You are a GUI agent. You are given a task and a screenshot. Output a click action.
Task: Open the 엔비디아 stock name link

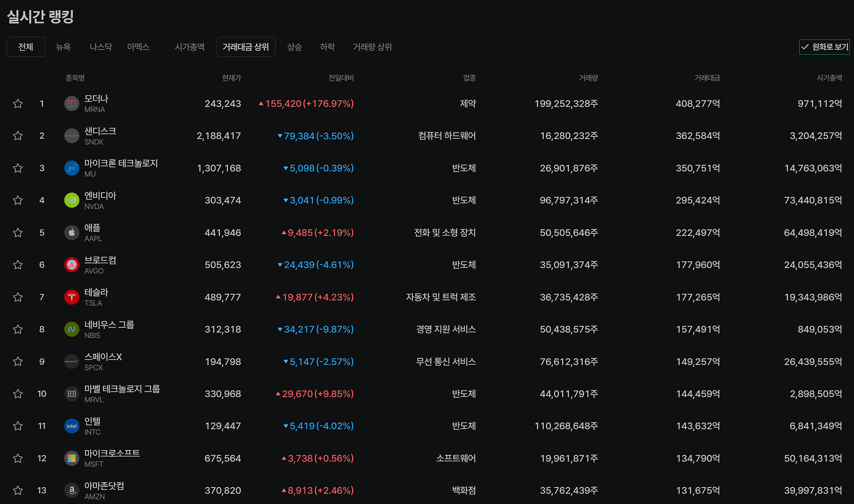(x=100, y=196)
